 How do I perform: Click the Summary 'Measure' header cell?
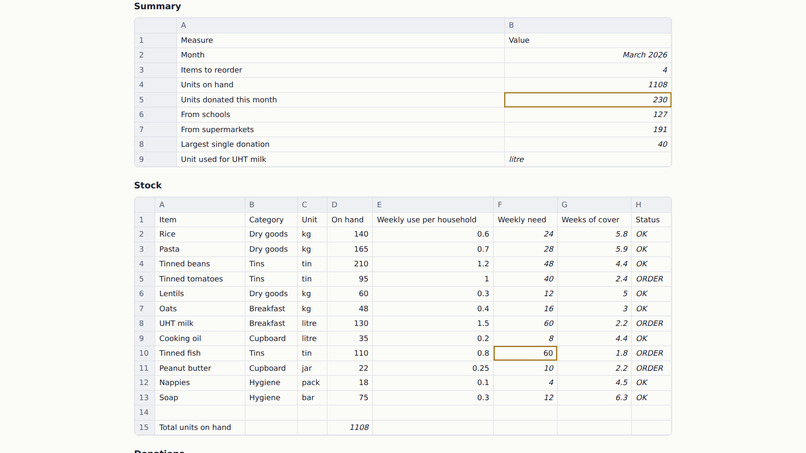click(x=340, y=40)
